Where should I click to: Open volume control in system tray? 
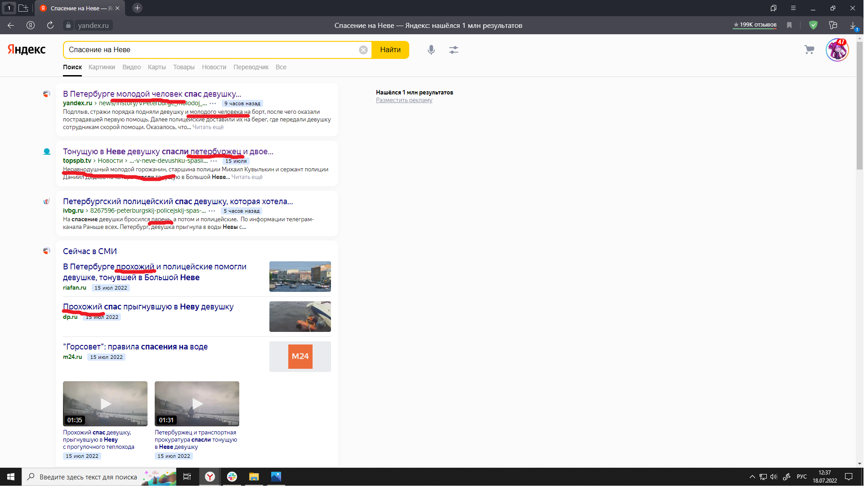[x=774, y=477]
